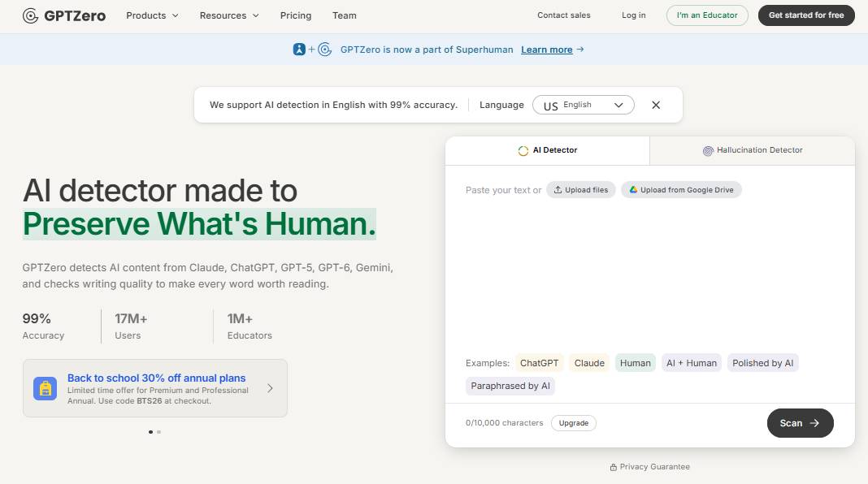Expand the Resources menu chevron
868x484 pixels.
click(256, 15)
